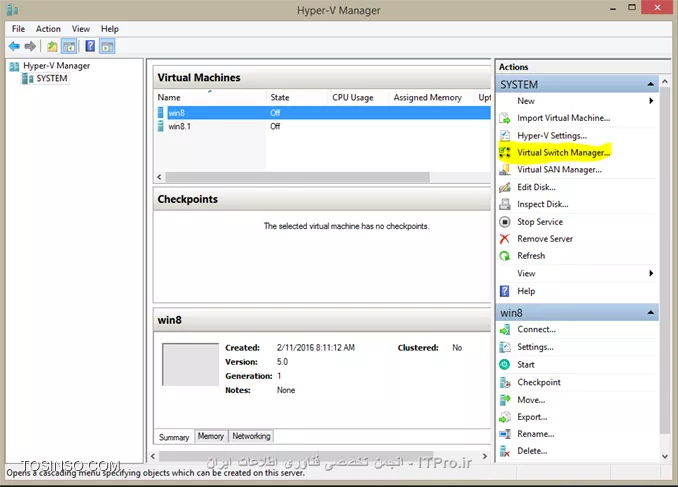Click the Virtual Switch Manager icon
The image size is (678, 487).
[x=505, y=152]
